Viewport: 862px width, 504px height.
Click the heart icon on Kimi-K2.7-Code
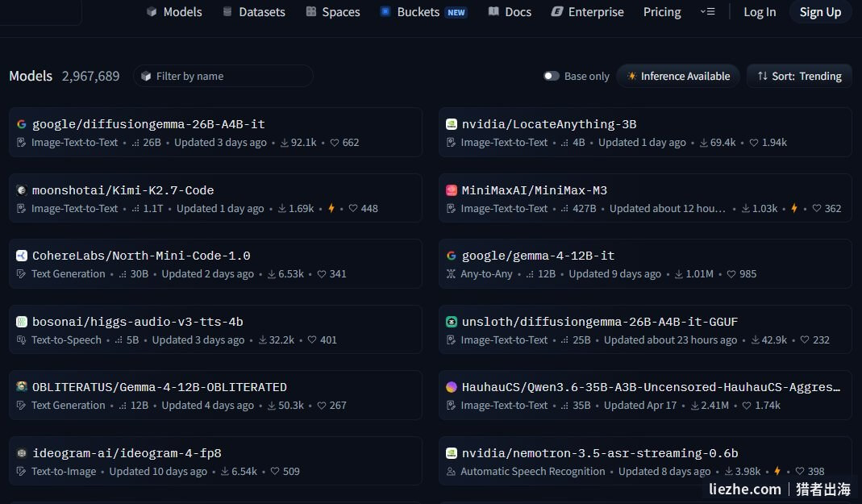[353, 208]
